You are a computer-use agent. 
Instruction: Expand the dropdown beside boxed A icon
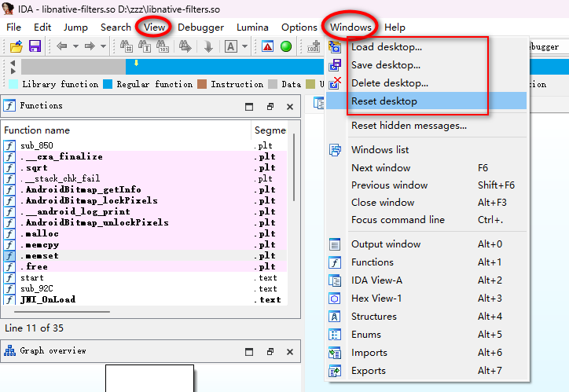tap(244, 46)
